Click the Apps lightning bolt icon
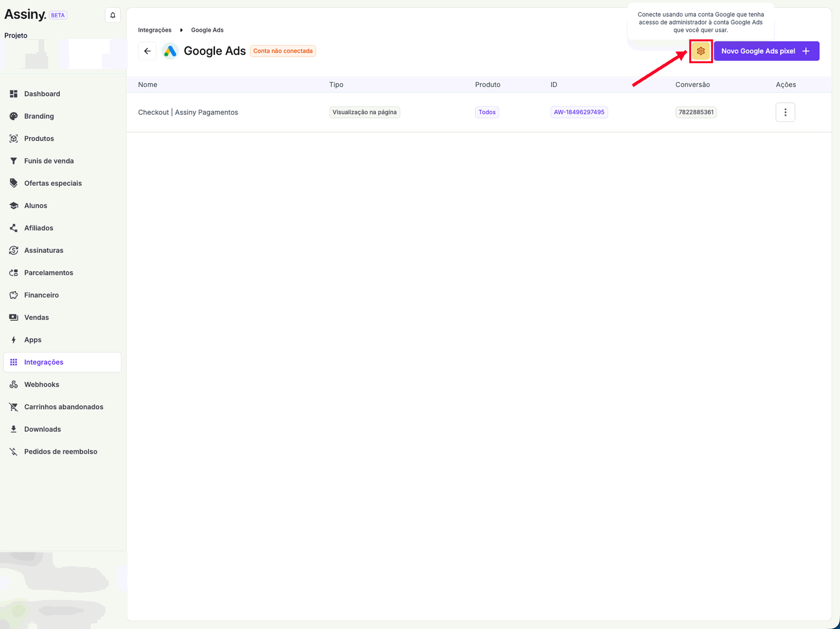Image resolution: width=840 pixels, height=629 pixels. 14,340
